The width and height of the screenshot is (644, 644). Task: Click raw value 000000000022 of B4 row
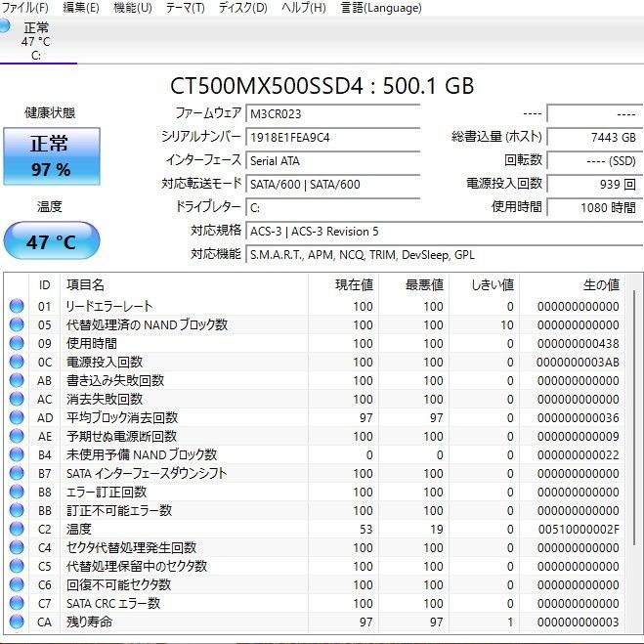(x=578, y=455)
